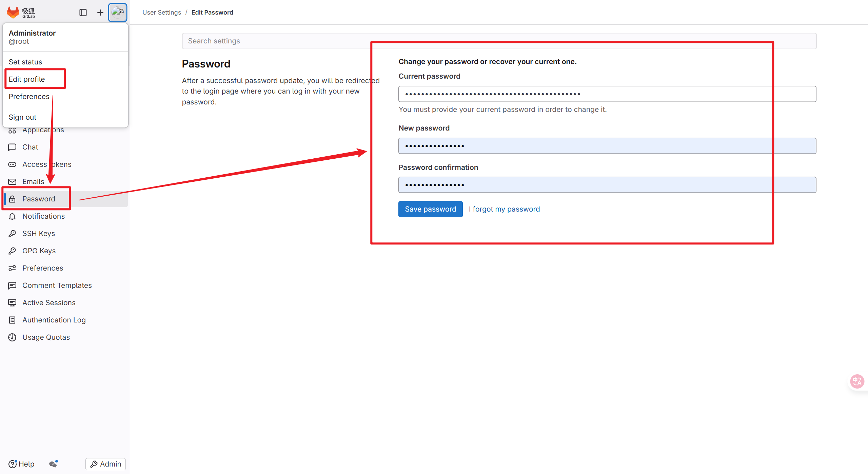The height and width of the screenshot is (474, 868).
Task: Toggle the sidebar collapse icon
Action: point(83,13)
